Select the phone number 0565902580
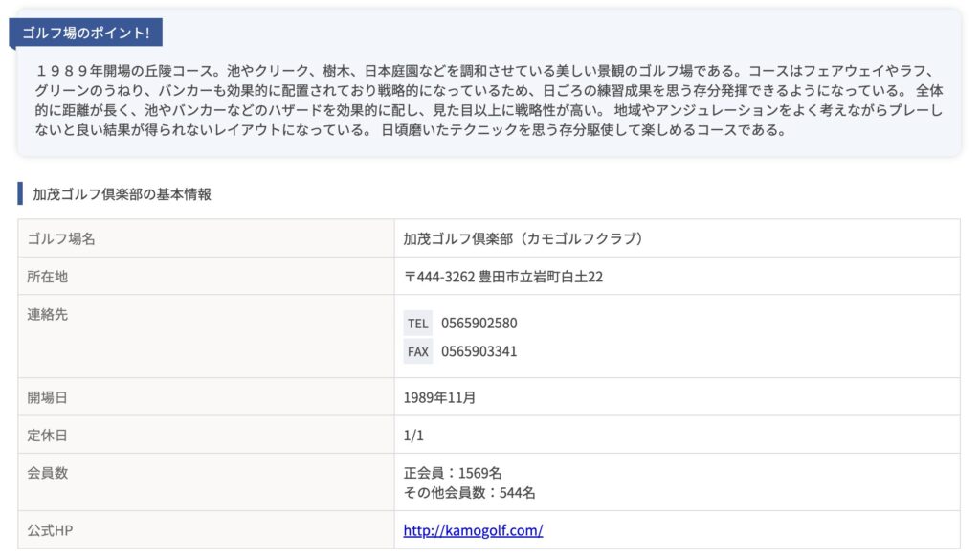Image resolution: width=980 pixels, height=560 pixels. [x=479, y=324]
